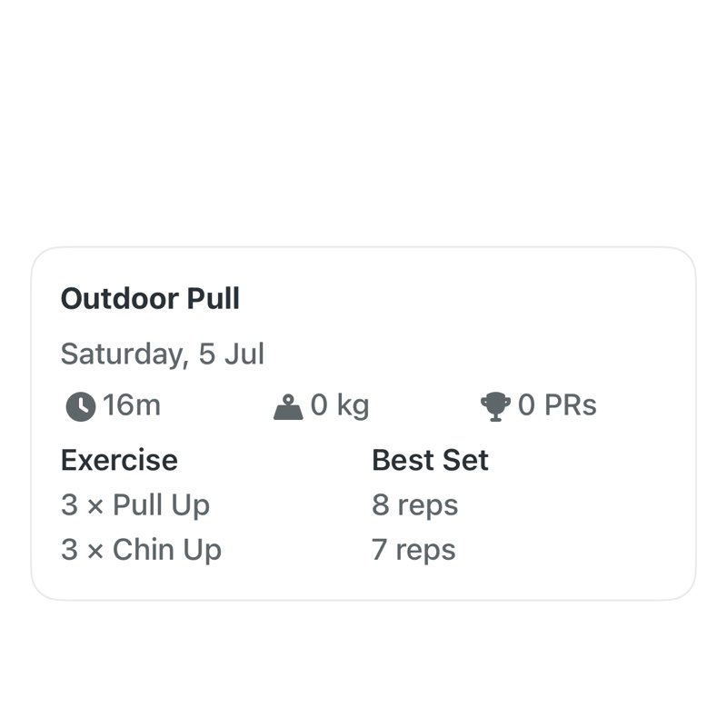Open the Outdoor Pull workout title

pyautogui.click(x=150, y=299)
